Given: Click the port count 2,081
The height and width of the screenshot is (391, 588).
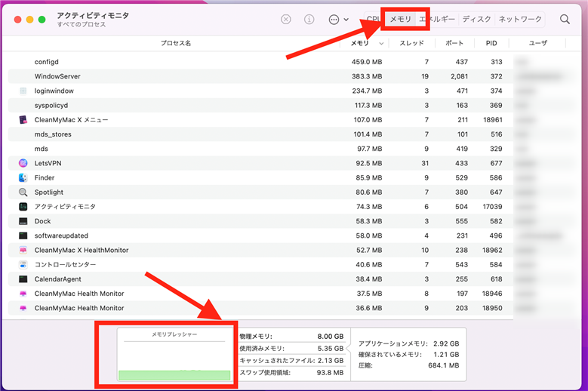Looking at the screenshot, I should [459, 76].
